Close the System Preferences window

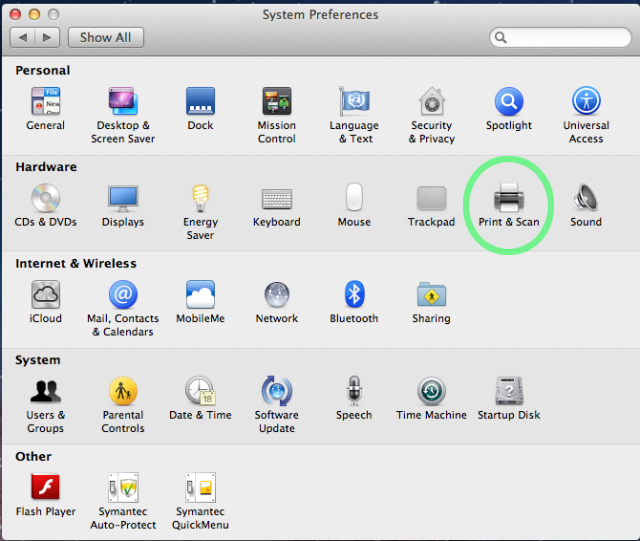pos(16,15)
